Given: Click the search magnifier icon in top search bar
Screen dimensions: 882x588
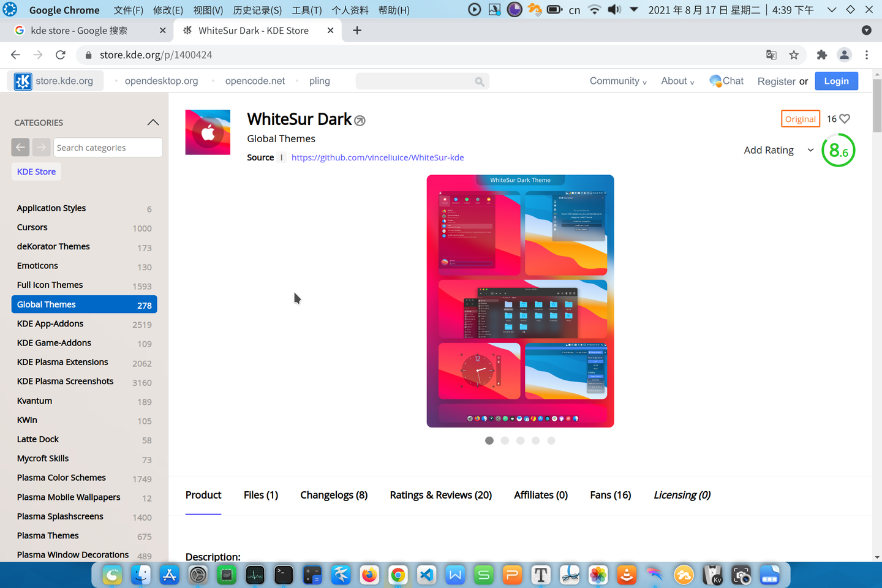Looking at the screenshot, I should [480, 81].
